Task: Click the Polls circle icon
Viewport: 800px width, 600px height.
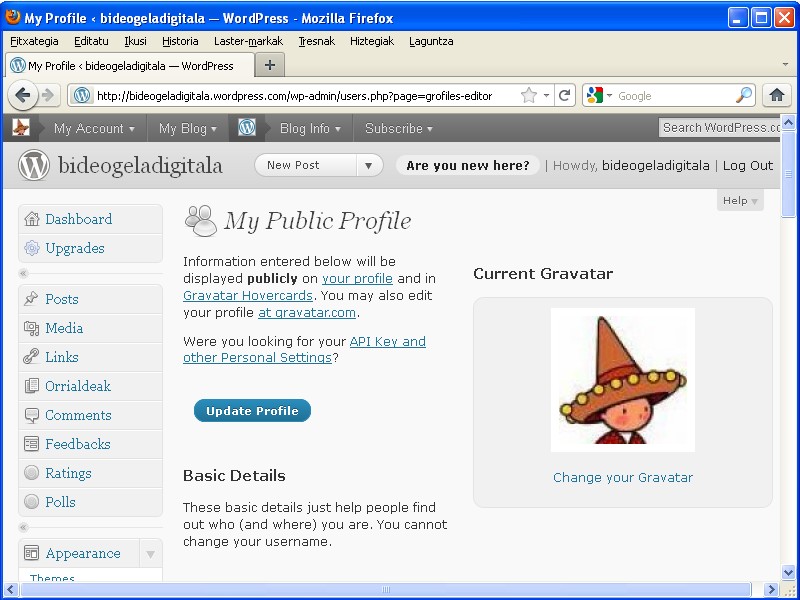Action: tap(31, 502)
